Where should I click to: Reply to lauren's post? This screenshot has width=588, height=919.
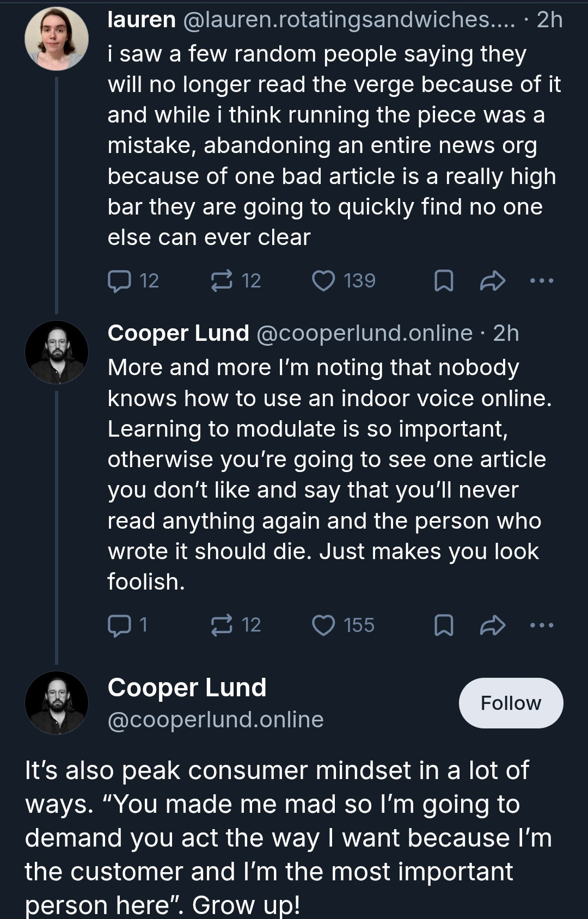click(x=119, y=281)
